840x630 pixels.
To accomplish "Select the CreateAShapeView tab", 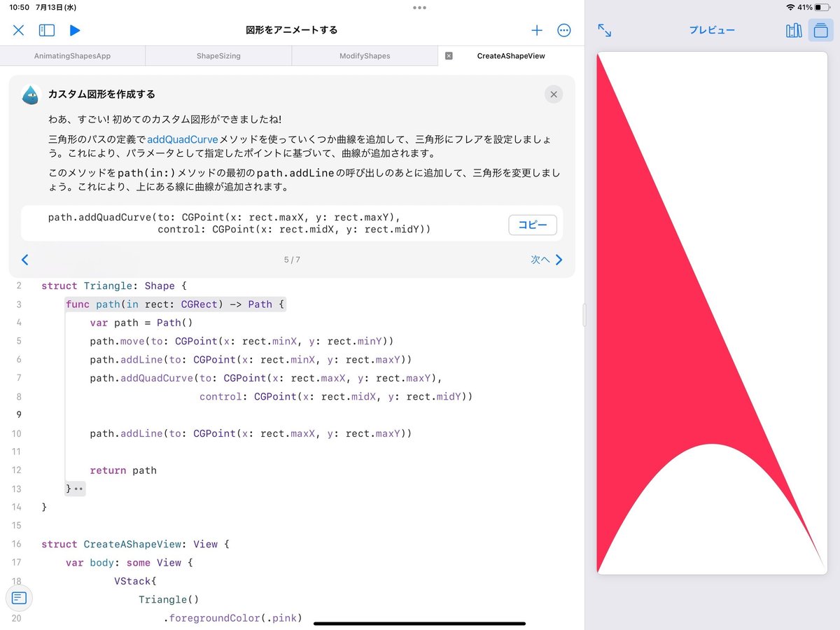I will [511, 56].
